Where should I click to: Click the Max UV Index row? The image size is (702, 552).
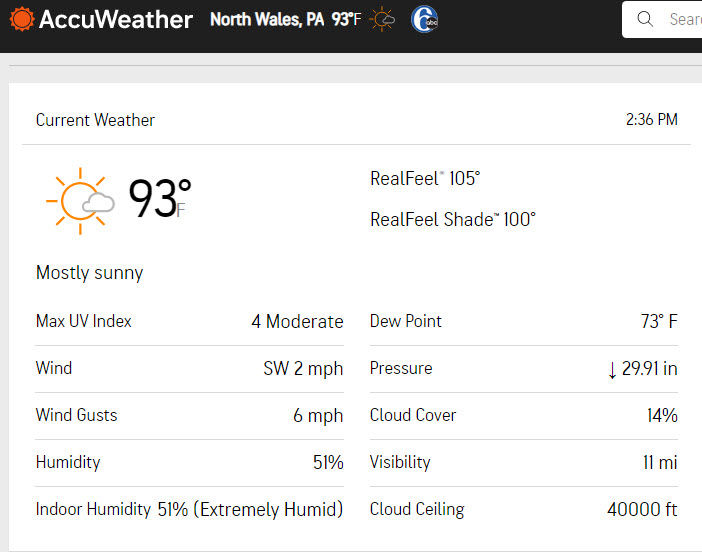click(x=189, y=321)
